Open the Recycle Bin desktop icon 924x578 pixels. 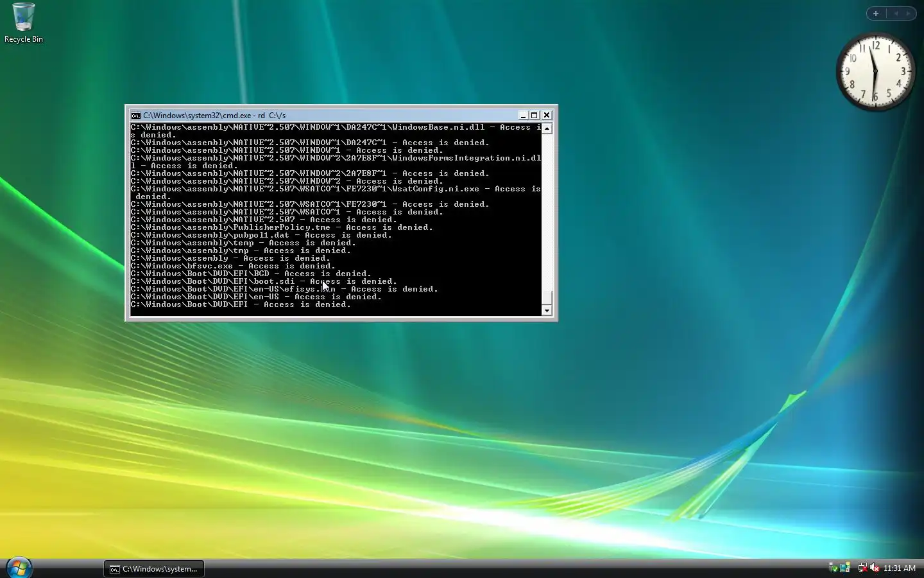tap(24, 23)
